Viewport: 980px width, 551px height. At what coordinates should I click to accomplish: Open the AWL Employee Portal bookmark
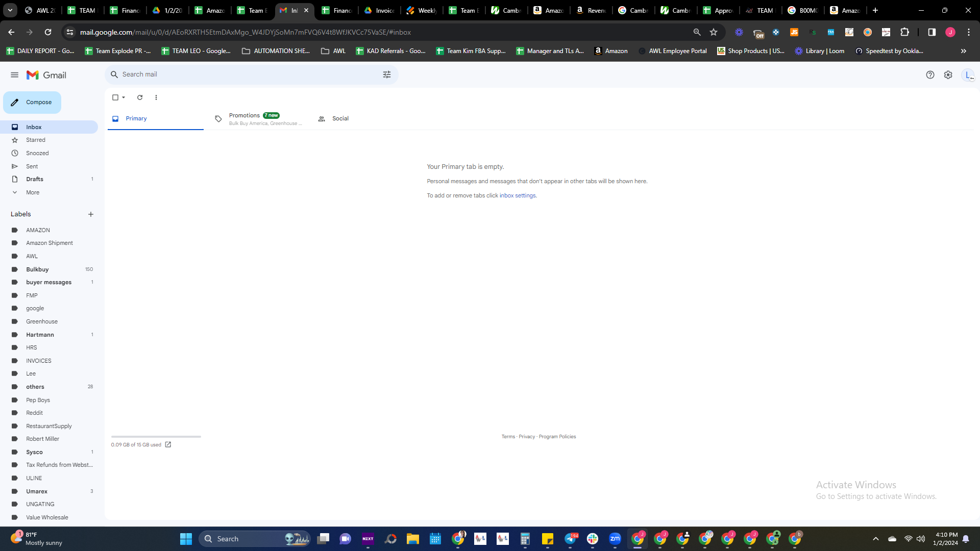(x=672, y=51)
